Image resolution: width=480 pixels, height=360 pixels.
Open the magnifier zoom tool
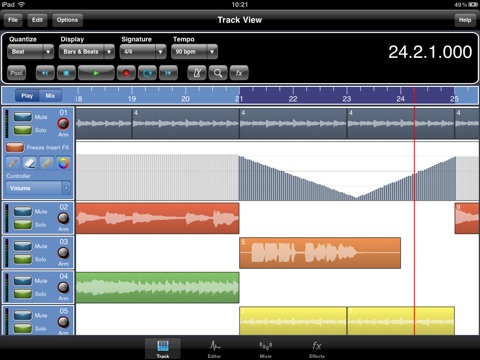coord(218,73)
